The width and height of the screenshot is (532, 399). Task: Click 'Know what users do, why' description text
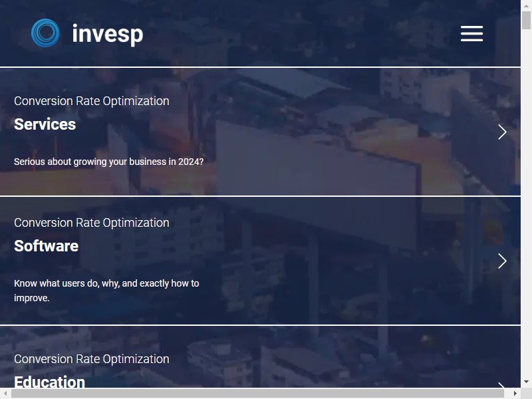click(x=106, y=291)
